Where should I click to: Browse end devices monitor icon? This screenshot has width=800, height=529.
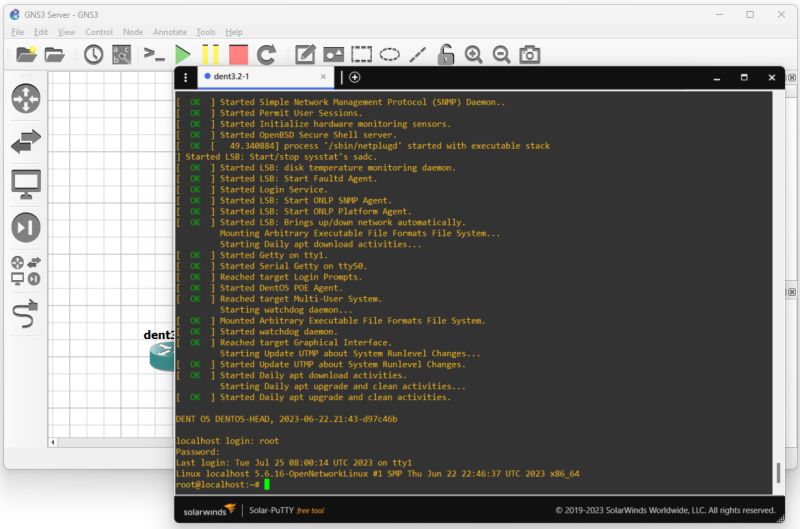[26, 184]
